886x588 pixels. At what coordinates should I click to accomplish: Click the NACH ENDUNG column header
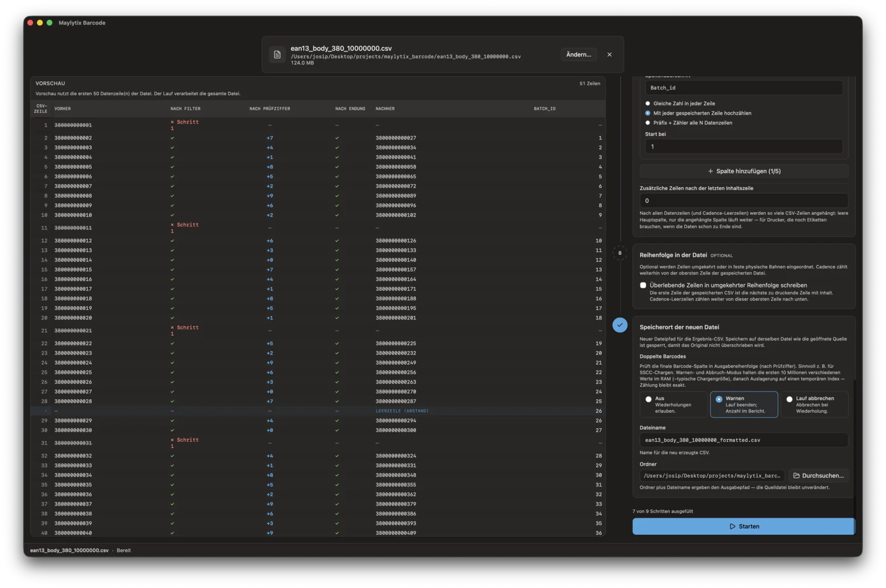(x=350, y=109)
